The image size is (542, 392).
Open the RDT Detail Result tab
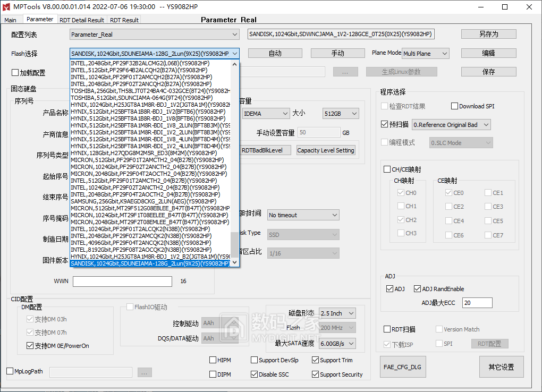click(82, 20)
